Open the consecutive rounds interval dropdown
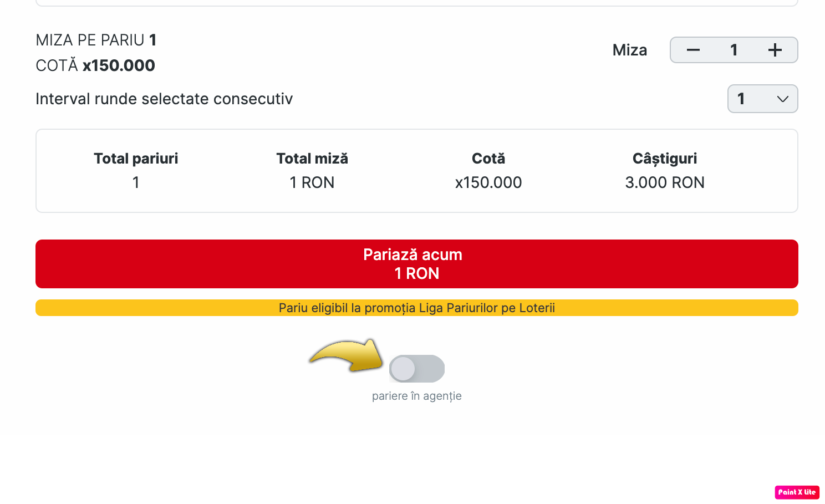The height and width of the screenshot is (504, 825). click(762, 99)
